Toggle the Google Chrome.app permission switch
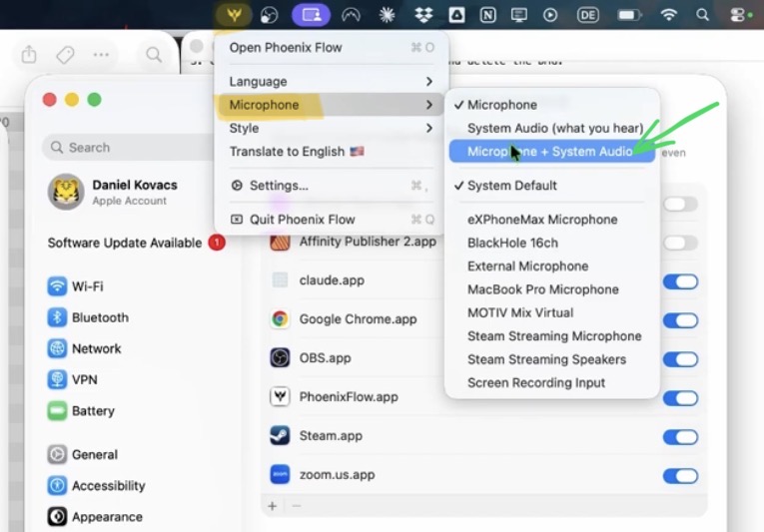 tap(680, 320)
